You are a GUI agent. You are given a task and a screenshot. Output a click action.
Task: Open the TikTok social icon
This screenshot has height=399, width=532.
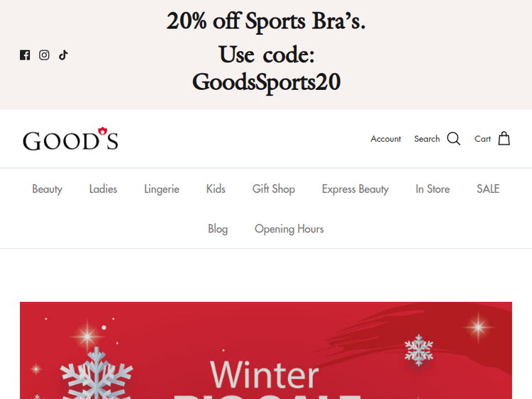pyautogui.click(x=63, y=55)
